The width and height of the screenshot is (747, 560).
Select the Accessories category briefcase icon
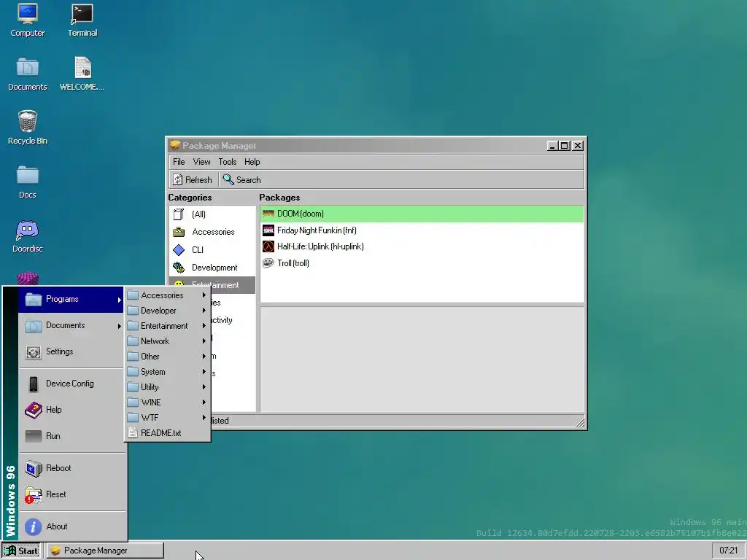[179, 232]
